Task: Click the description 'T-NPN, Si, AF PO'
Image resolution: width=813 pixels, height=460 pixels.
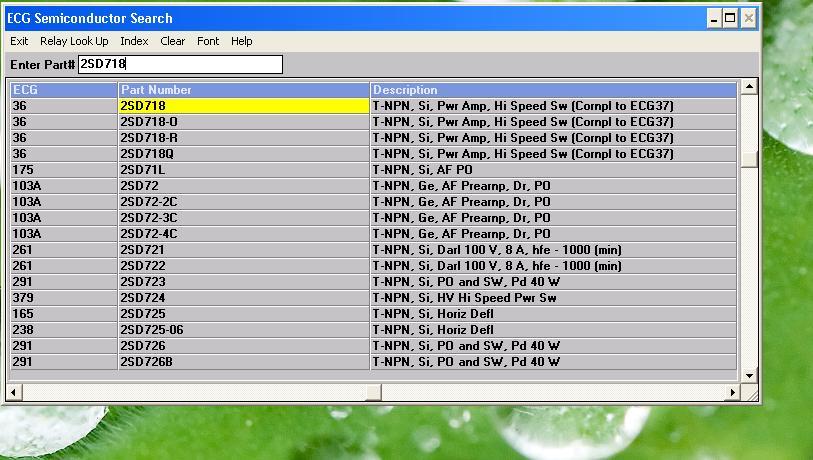Action: (x=553, y=170)
